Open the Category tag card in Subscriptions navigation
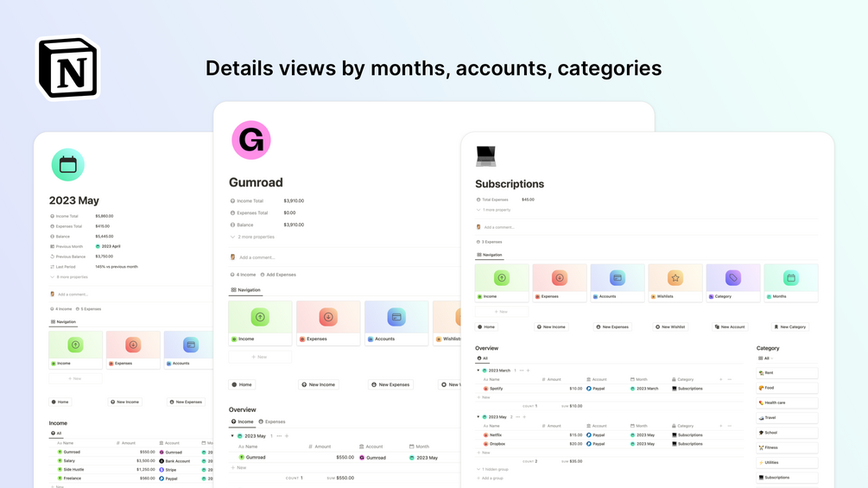868x488 pixels. tap(732, 282)
